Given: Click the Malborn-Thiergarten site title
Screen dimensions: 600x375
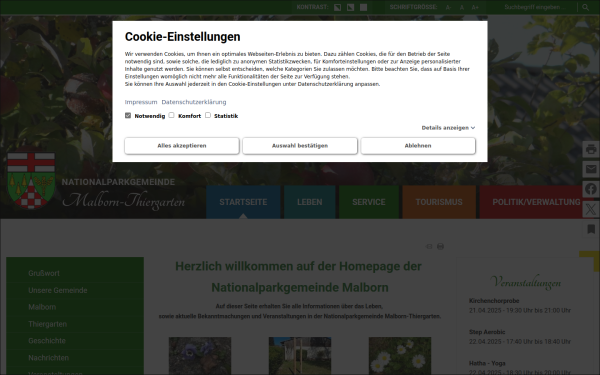Looking at the screenshot, I should point(124,201).
